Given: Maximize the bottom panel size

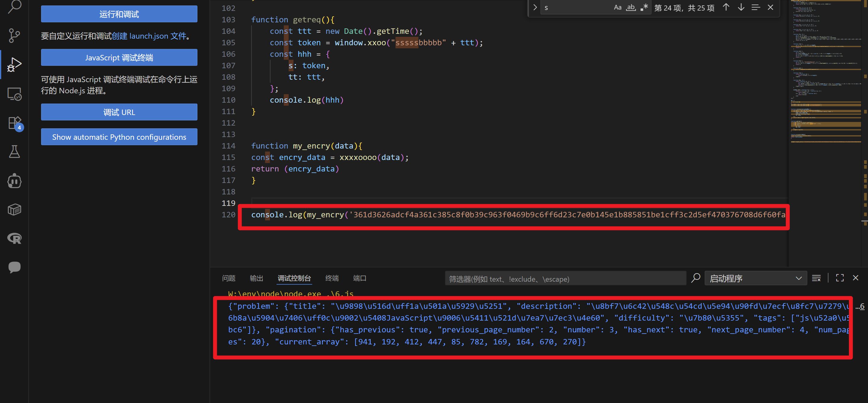Looking at the screenshot, I should [x=840, y=278].
